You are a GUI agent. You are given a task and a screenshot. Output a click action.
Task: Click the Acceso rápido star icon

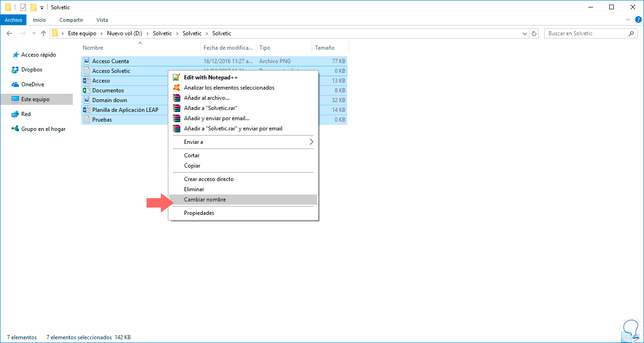15,55
